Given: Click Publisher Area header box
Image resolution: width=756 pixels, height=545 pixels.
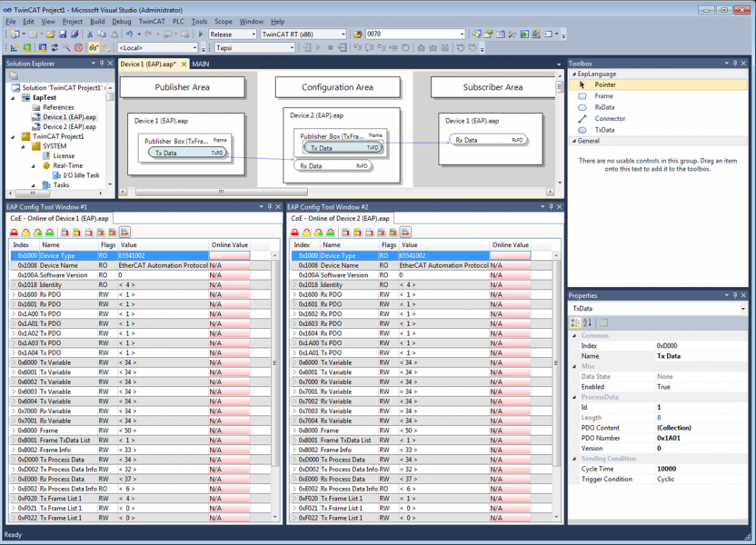Looking at the screenshot, I should click(x=183, y=87).
